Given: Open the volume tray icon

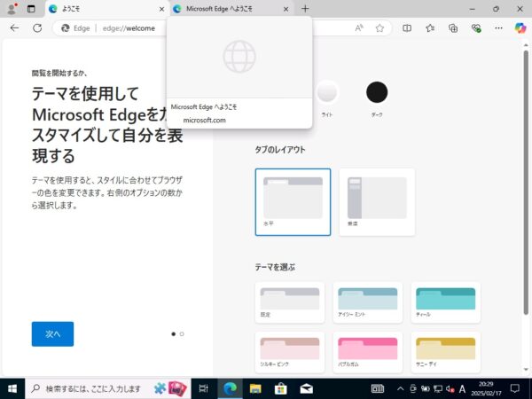Looking at the screenshot, I should 450,389.
